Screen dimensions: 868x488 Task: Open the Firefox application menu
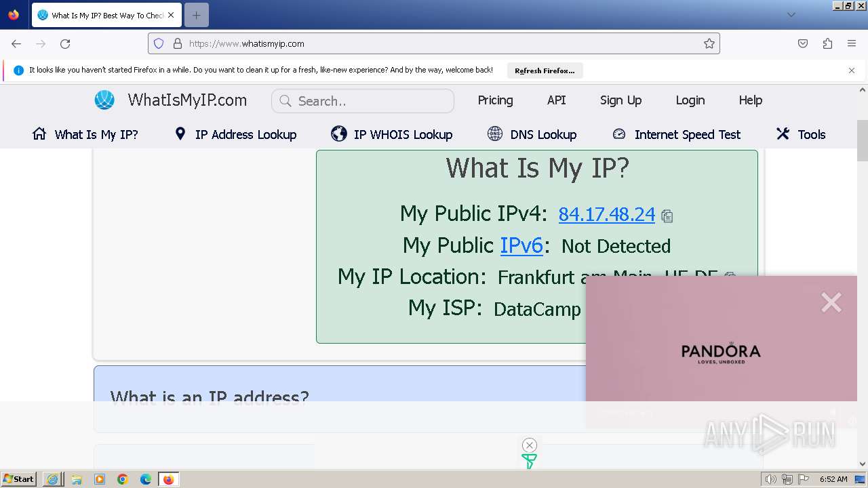coord(852,43)
